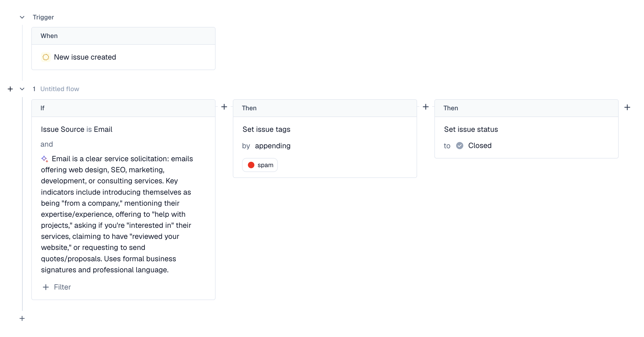This screenshot has height=337, width=644.
Task: Collapse the Untitled flow chevron
Action: coord(22,89)
